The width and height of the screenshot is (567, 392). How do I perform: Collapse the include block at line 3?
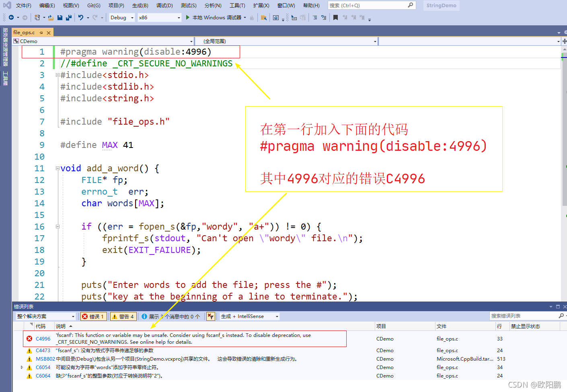pyautogui.click(x=58, y=75)
